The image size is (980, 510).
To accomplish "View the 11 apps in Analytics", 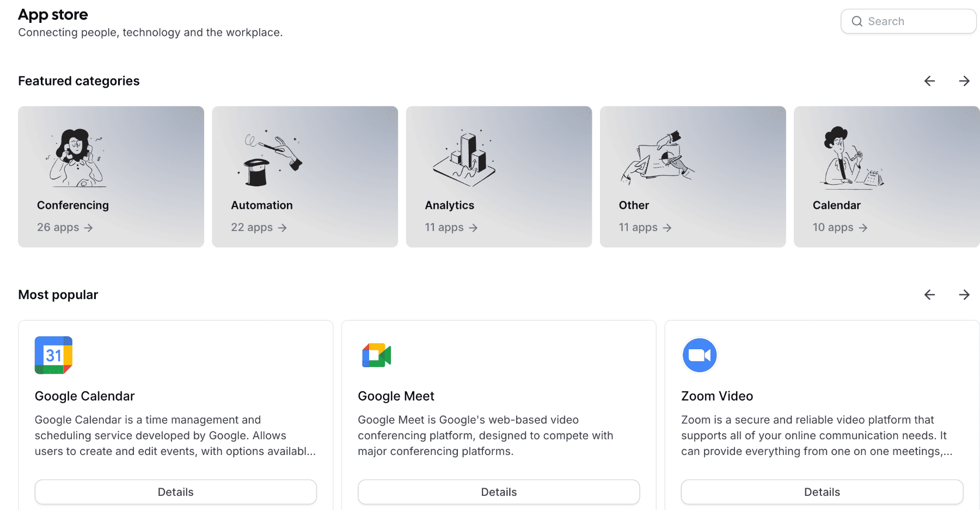I will [x=451, y=227].
